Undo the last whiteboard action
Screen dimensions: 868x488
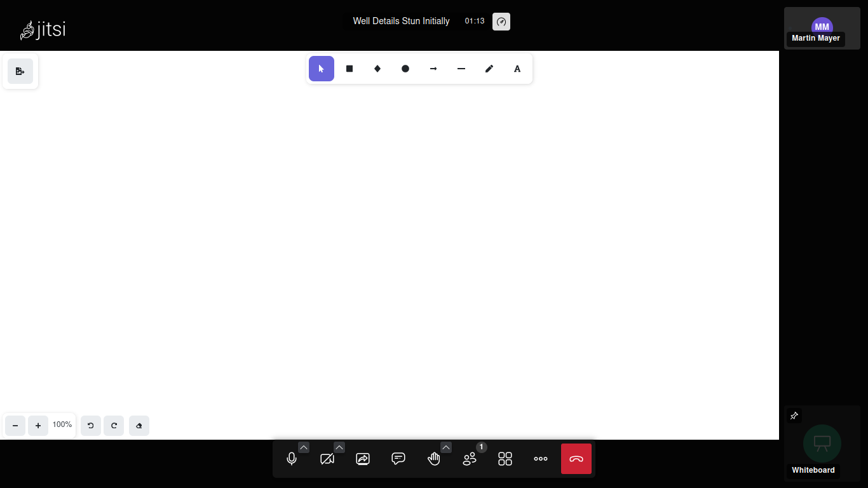point(90,425)
